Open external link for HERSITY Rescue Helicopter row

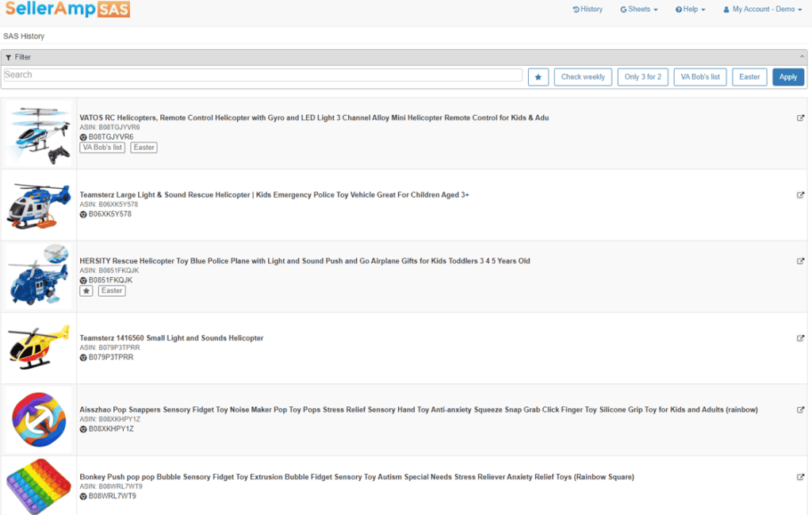click(800, 261)
